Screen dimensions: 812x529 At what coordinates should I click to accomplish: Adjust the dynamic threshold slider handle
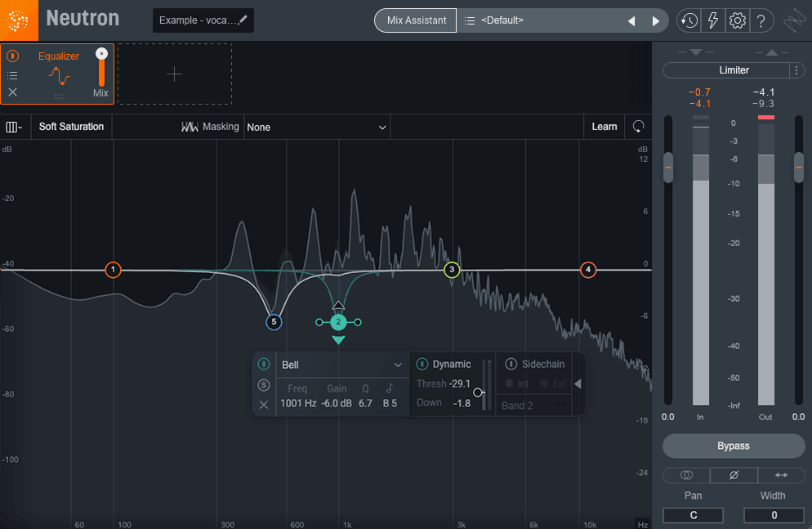[477, 392]
